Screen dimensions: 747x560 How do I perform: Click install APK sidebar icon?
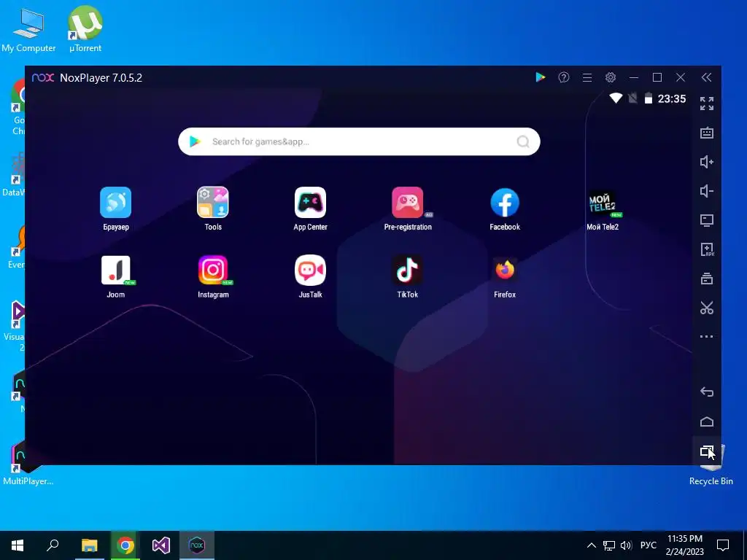707,249
